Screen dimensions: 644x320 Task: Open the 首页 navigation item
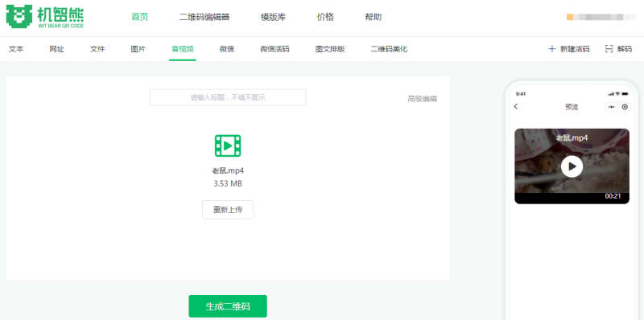(x=139, y=17)
